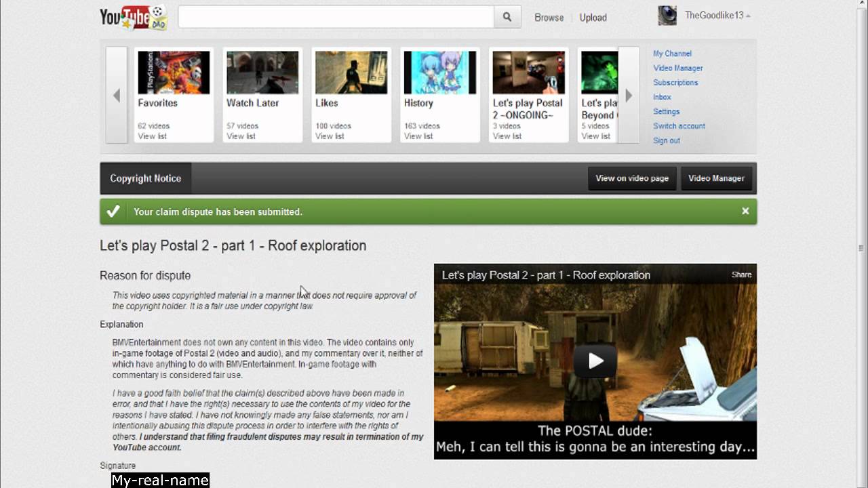The height and width of the screenshot is (488, 868).
Task: Open Let's play Postal 2 playlist thumbnail
Action: point(529,73)
